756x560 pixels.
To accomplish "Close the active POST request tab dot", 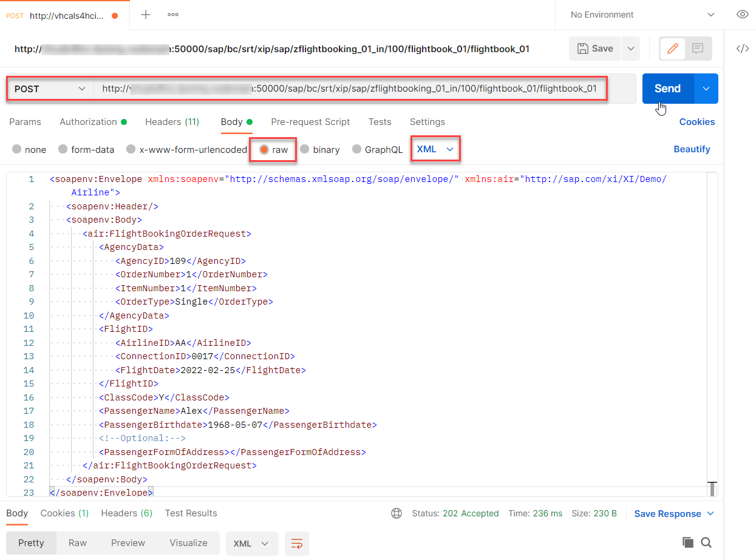I will [x=115, y=15].
